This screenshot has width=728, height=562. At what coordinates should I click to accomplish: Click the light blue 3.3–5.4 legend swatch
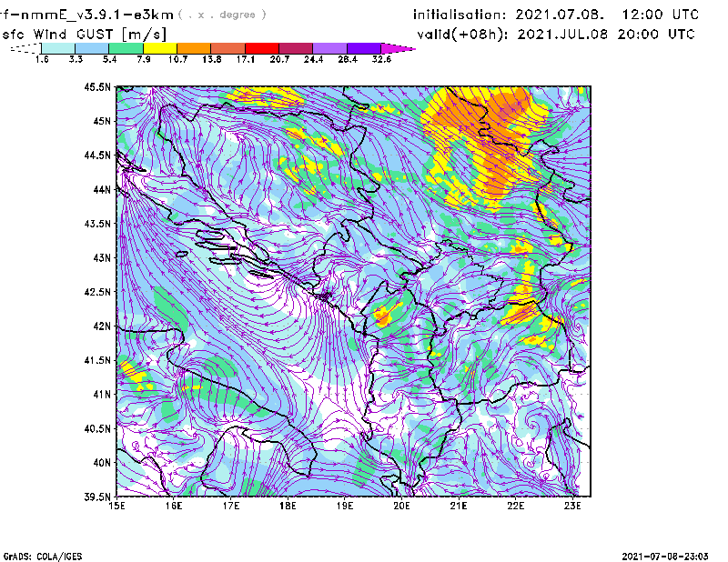[92, 48]
